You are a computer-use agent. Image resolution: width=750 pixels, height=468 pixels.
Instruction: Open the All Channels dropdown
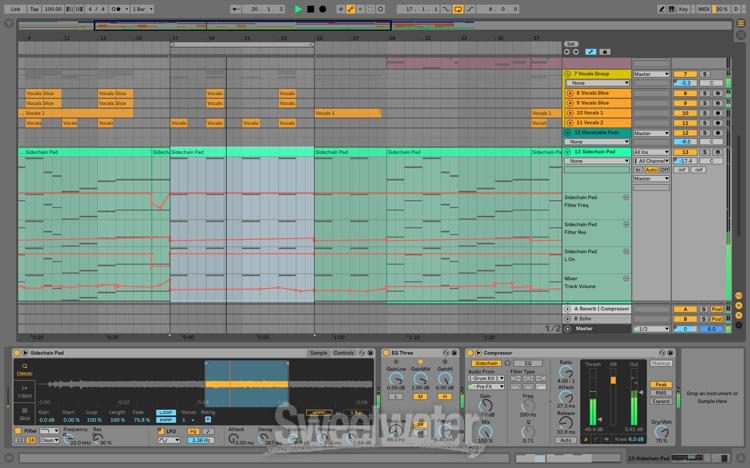[651, 161]
